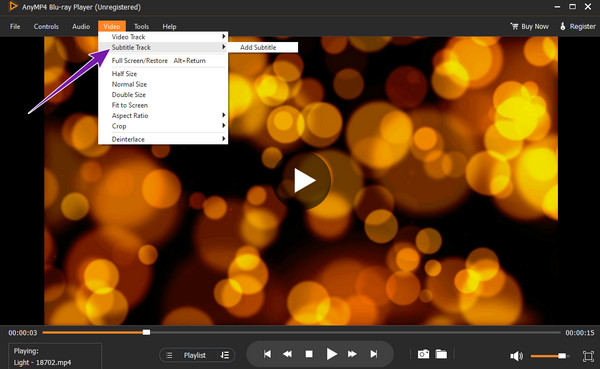Open the File menu
Screen dimensions: 600x369
coord(15,26)
